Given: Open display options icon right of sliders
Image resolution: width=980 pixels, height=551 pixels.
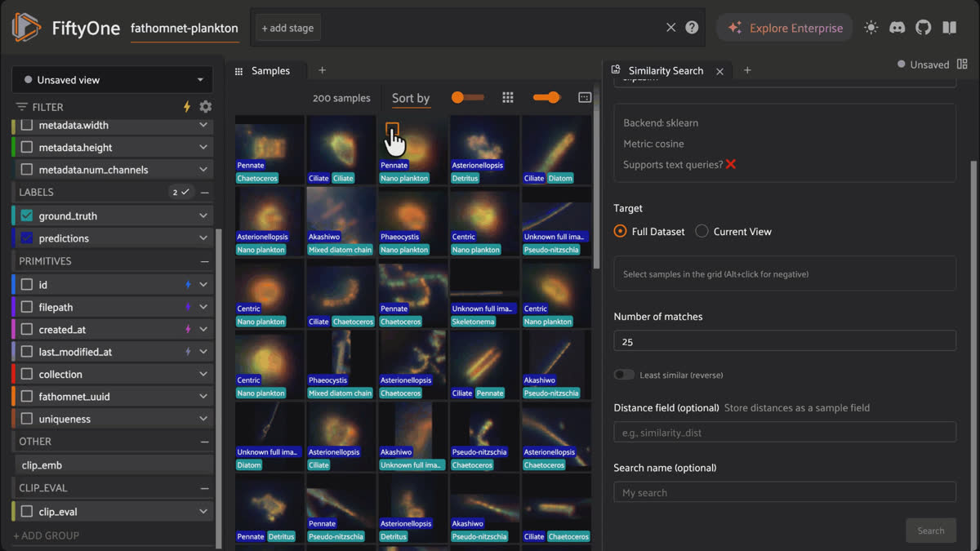Looking at the screenshot, I should [x=585, y=98].
